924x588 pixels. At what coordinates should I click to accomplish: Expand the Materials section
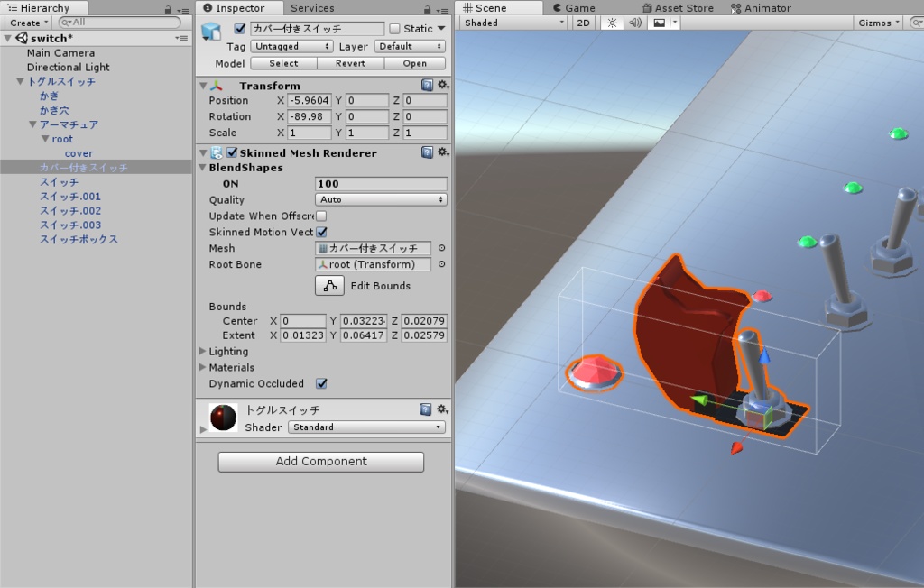click(203, 367)
